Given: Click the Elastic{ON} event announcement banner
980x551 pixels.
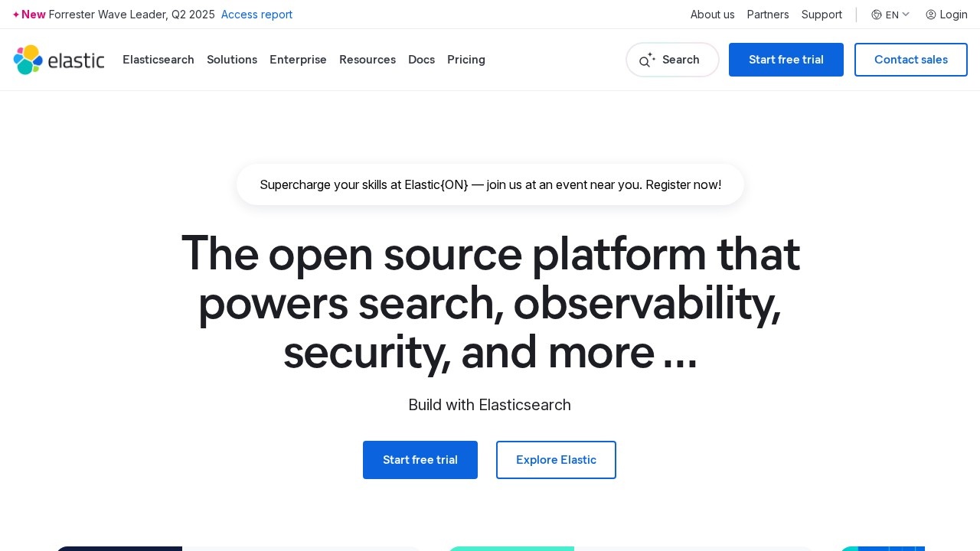Looking at the screenshot, I should click(490, 184).
